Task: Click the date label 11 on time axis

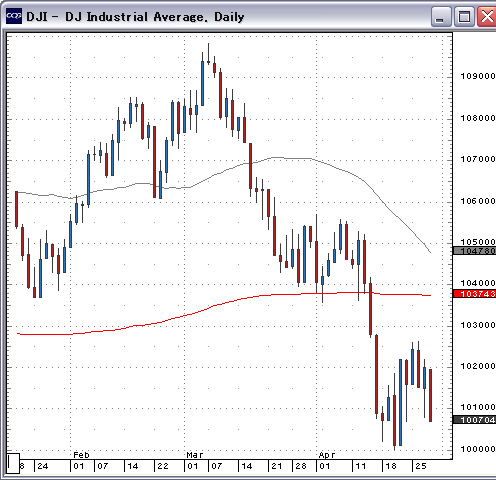Action: [361, 466]
